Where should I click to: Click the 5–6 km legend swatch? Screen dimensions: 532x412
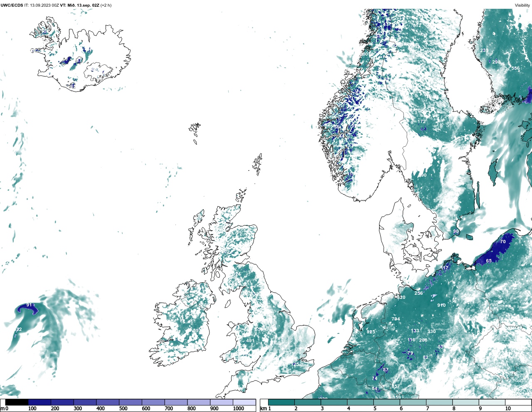(x=387, y=402)
